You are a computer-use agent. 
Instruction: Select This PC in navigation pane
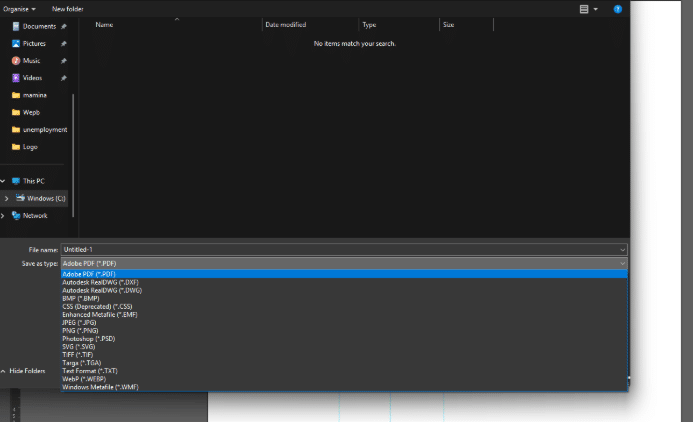(x=34, y=181)
